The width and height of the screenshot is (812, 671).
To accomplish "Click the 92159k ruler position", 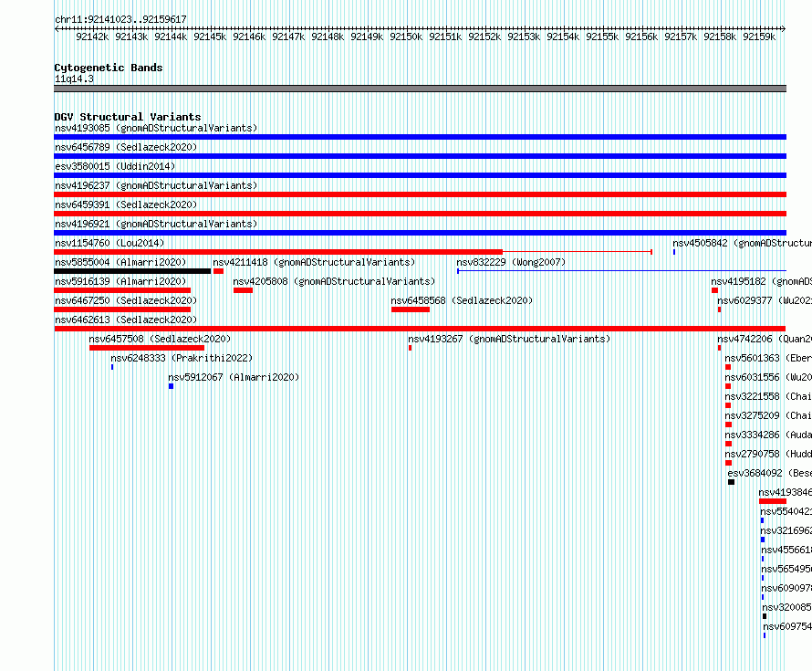I will pos(759,37).
